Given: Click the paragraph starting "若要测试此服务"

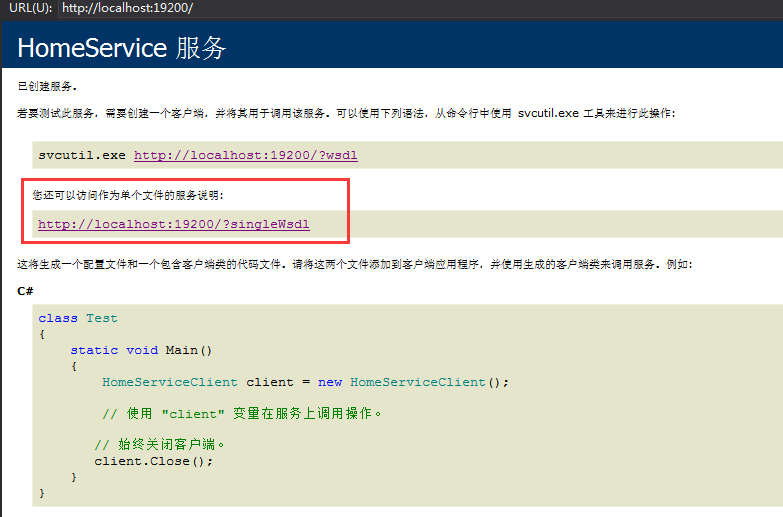Looking at the screenshot, I should tap(346, 113).
